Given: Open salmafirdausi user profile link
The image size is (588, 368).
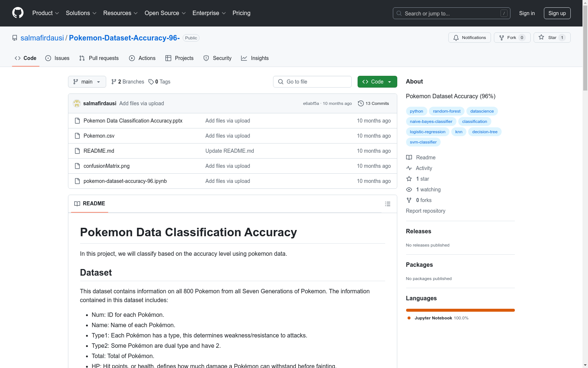Looking at the screenshot, I should point(42,38).
